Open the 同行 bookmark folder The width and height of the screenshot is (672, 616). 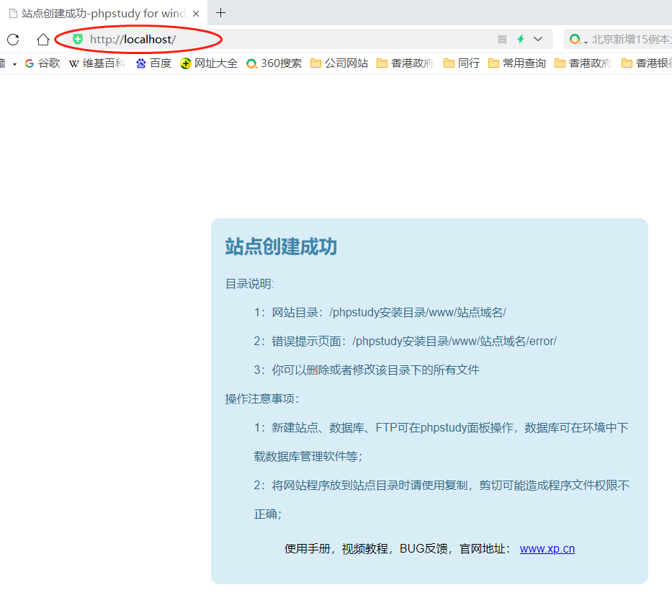(x=462, y=63)
